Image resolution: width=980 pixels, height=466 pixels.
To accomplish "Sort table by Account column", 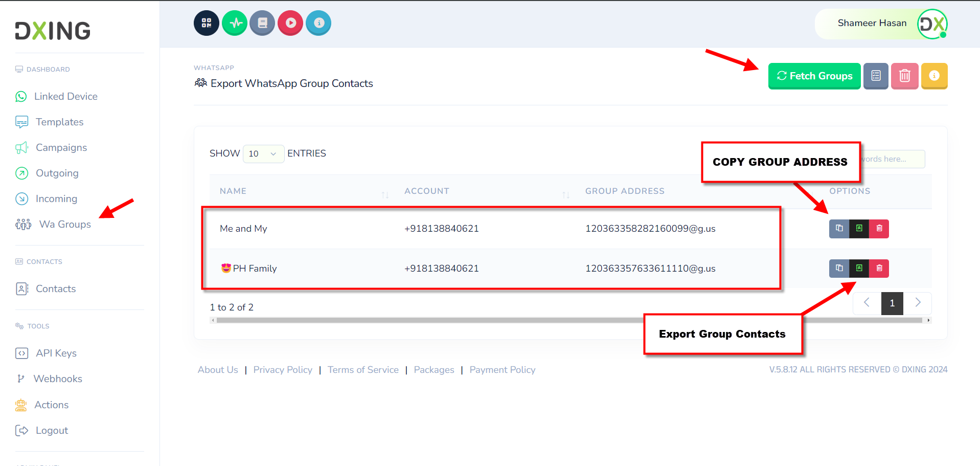I will tap(485, 191).
